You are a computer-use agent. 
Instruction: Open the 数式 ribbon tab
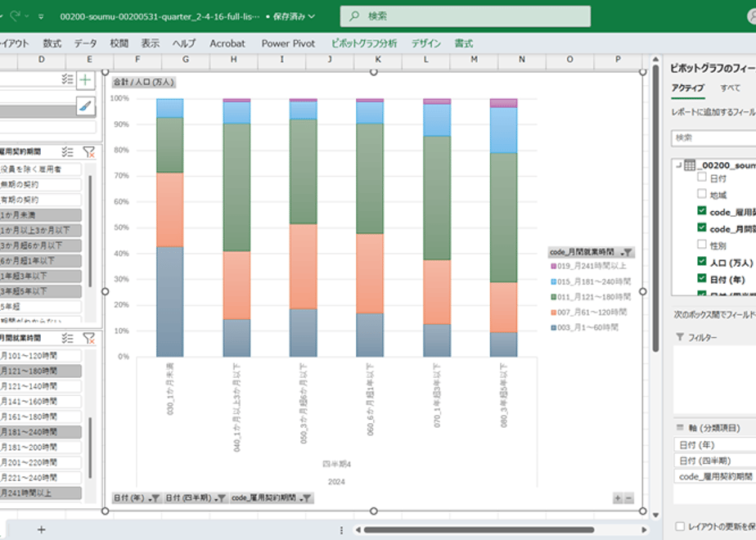tap(52, 43)
